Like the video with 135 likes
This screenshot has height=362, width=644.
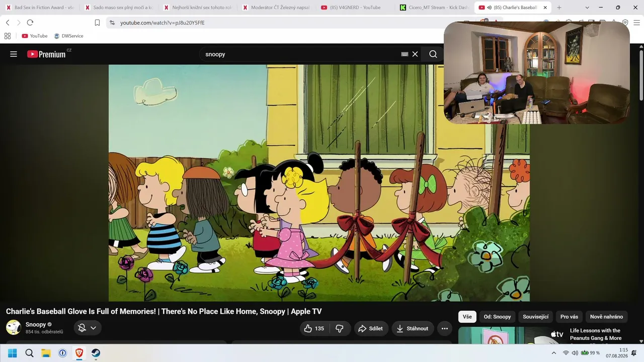(314, 328)
